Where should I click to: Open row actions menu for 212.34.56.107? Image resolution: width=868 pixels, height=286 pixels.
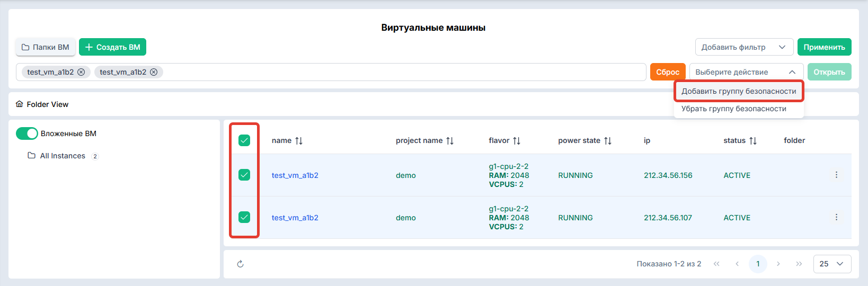[837, 217]
